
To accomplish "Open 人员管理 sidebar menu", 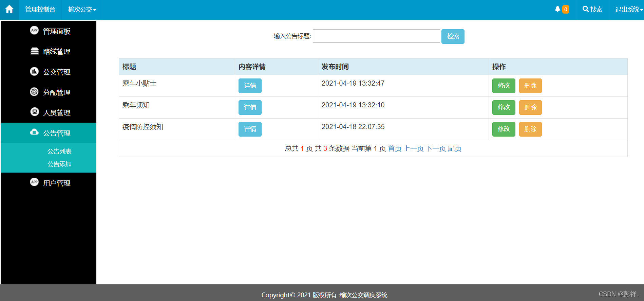I will pyautogui.click(x=49, y=112).
